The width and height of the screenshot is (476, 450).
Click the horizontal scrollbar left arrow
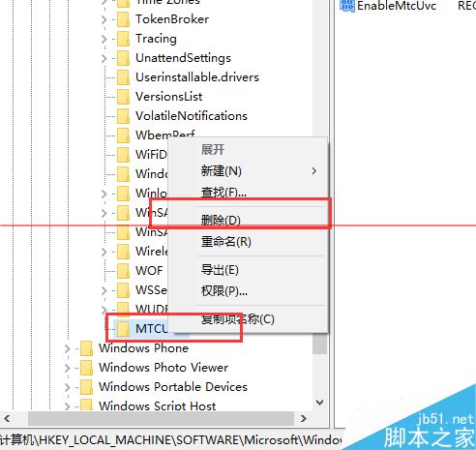[x=7, y=419]
